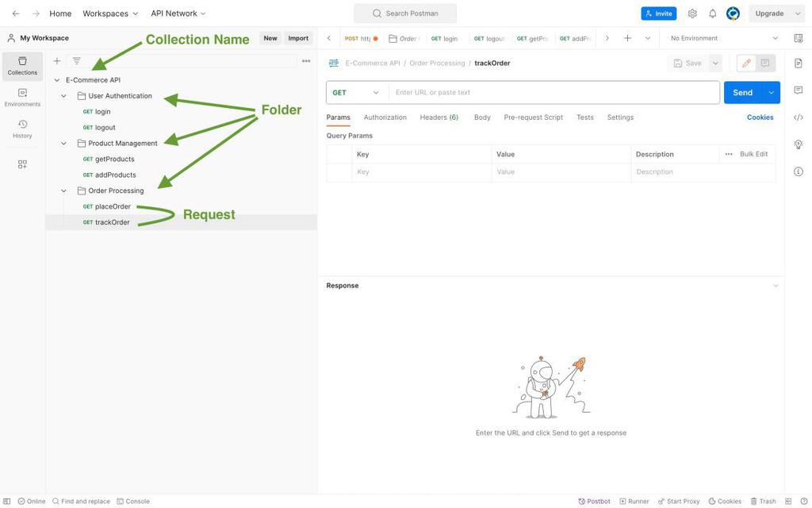Image resolution: width=812 pixels, height=508 pixels.
Task: Open the API Network dropdown
Action: point(178,13)
